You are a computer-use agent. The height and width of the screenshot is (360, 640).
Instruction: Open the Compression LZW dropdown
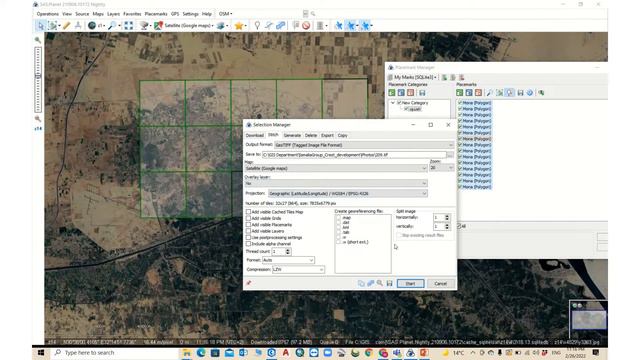pos(298,269)
